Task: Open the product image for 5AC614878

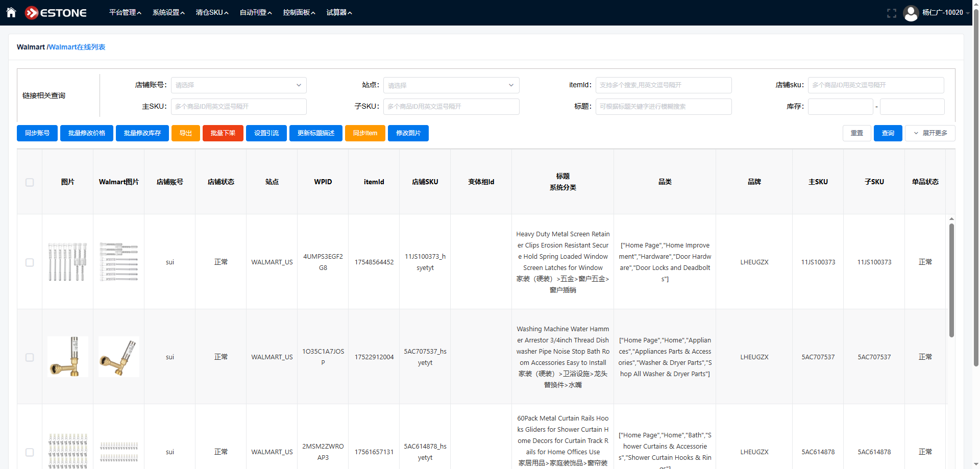Action: (x=68, y=451)
